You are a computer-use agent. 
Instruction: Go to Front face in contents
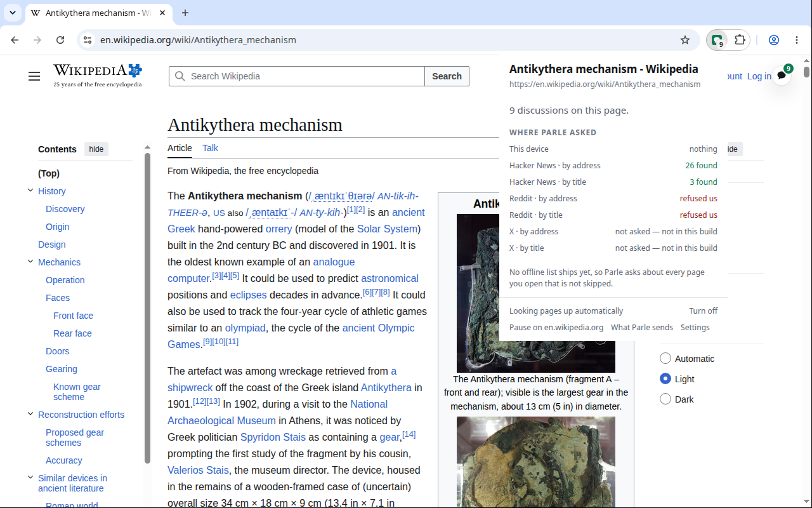tap(73, 316)
